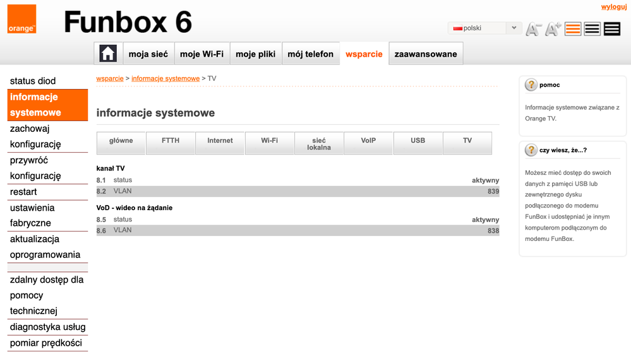Click the wyloguj link
The image size is (631, 364).
pyautogui.click(x=613, y=7)
